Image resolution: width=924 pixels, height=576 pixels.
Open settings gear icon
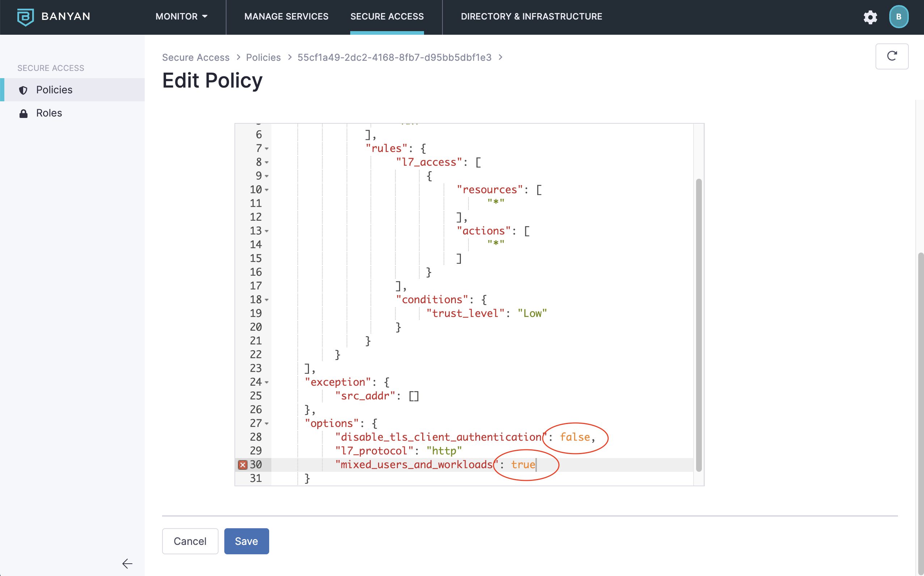pyautogui.click(x=870, y=17)
